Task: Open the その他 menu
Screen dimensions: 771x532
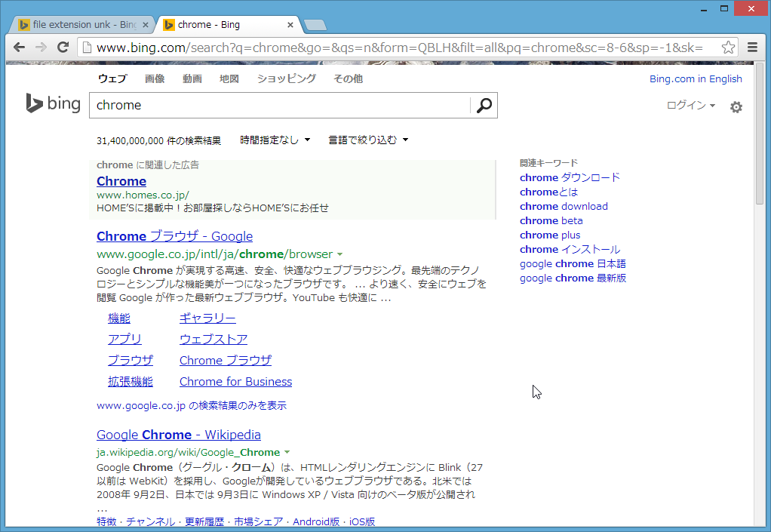Action: pyautogui.click(x=348, y=78)
